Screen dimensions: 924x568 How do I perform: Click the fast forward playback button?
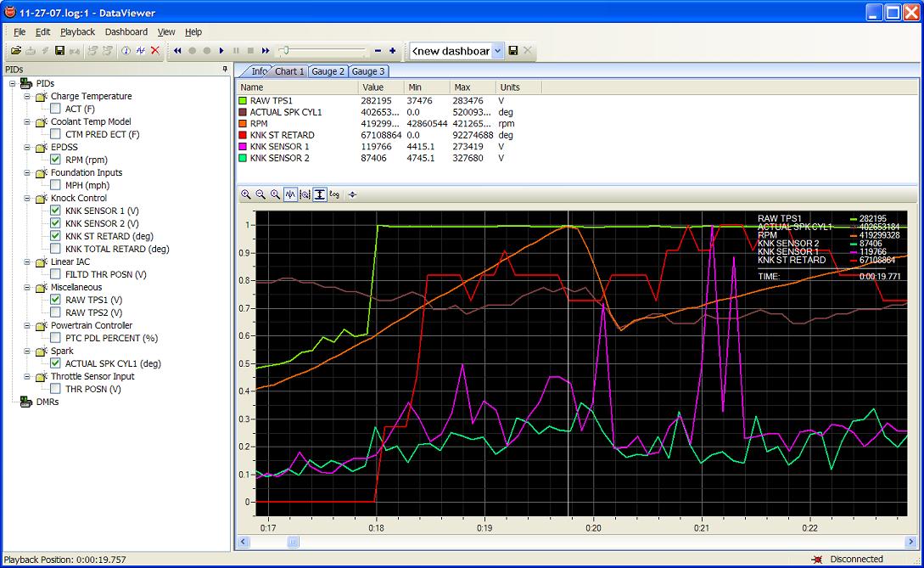pyautogui.click(x=266, y=51)
